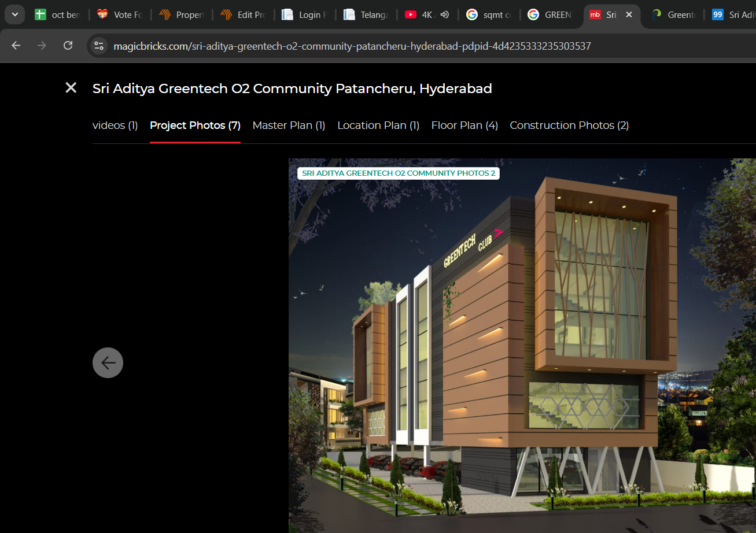
Task: Open the Location Plan (1) tab
Action: pos(378,125)
